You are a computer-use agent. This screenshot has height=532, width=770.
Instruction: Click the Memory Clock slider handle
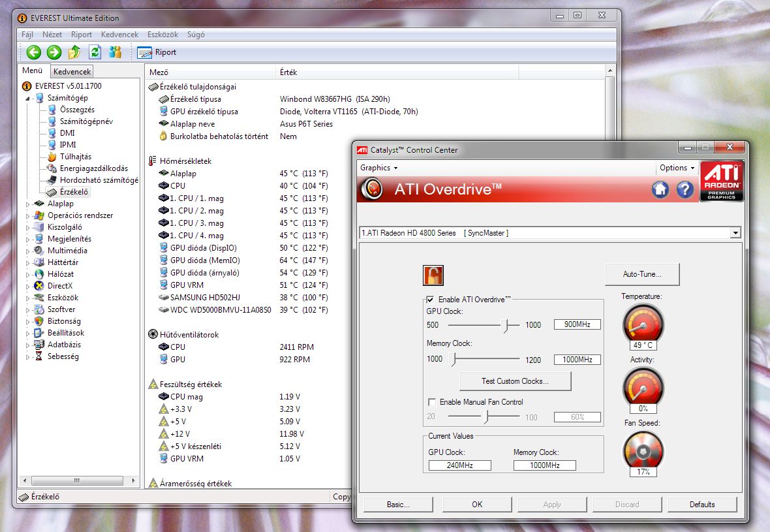click(x=454, y=360)
